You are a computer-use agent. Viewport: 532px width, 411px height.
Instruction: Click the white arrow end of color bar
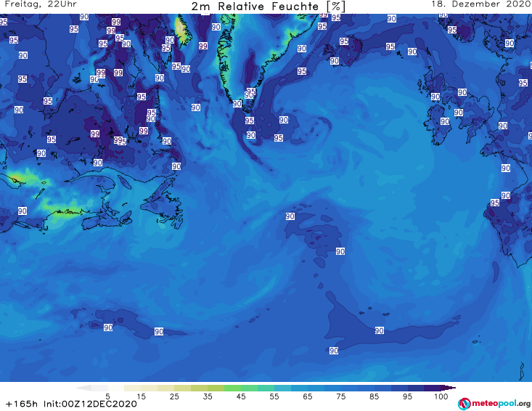[x=83, y=388]
